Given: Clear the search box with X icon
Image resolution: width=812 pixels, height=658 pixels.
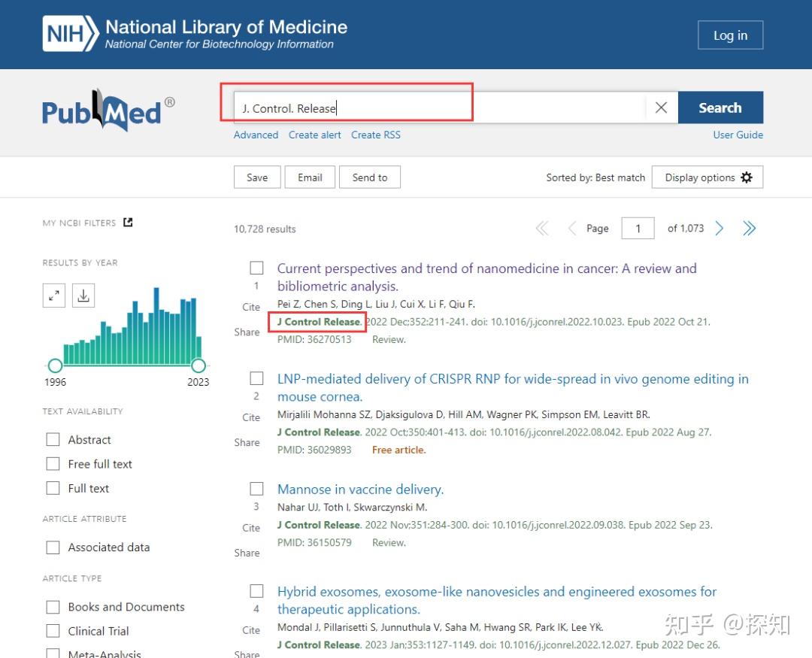Looking at the screenshot, I should pos(661,108).
